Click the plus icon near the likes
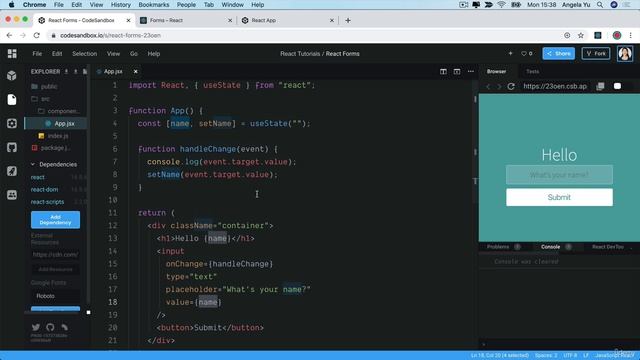 510,53
